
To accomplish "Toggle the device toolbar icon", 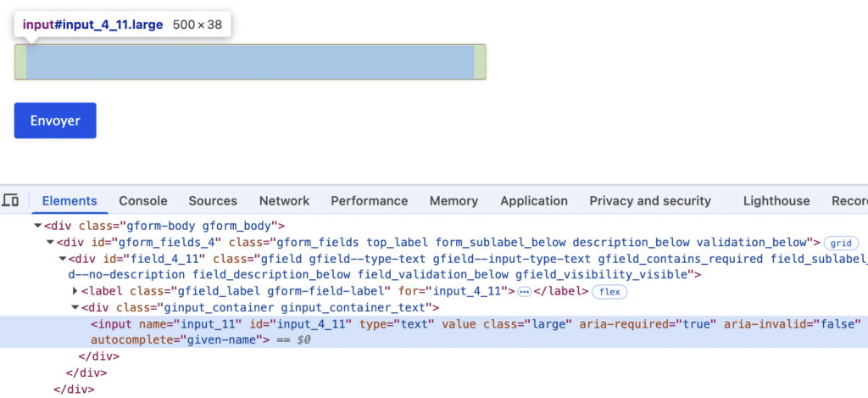I will pos(11,201).
